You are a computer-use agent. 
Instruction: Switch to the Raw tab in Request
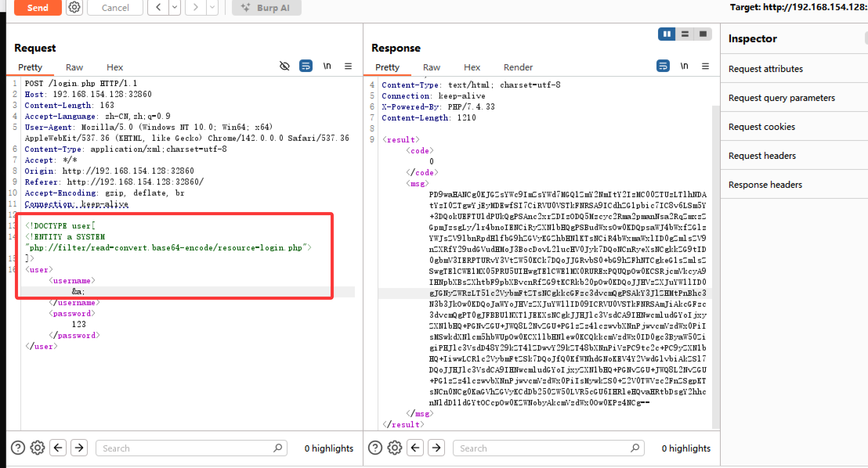(x=74, y=67)
